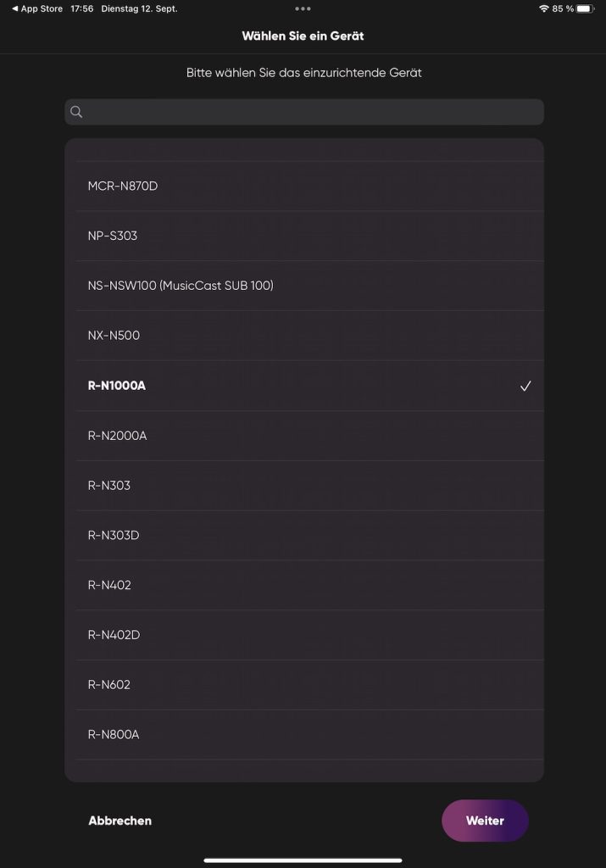Click the search magnifier icon
The height and width of the screenshot is (868, 606).
[x=76, y=112]
